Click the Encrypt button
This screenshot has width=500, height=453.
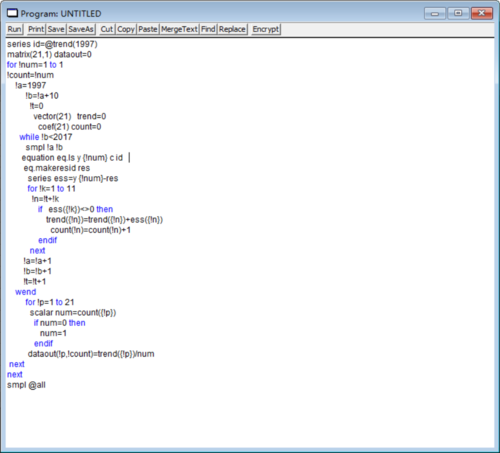coord(266,29)
